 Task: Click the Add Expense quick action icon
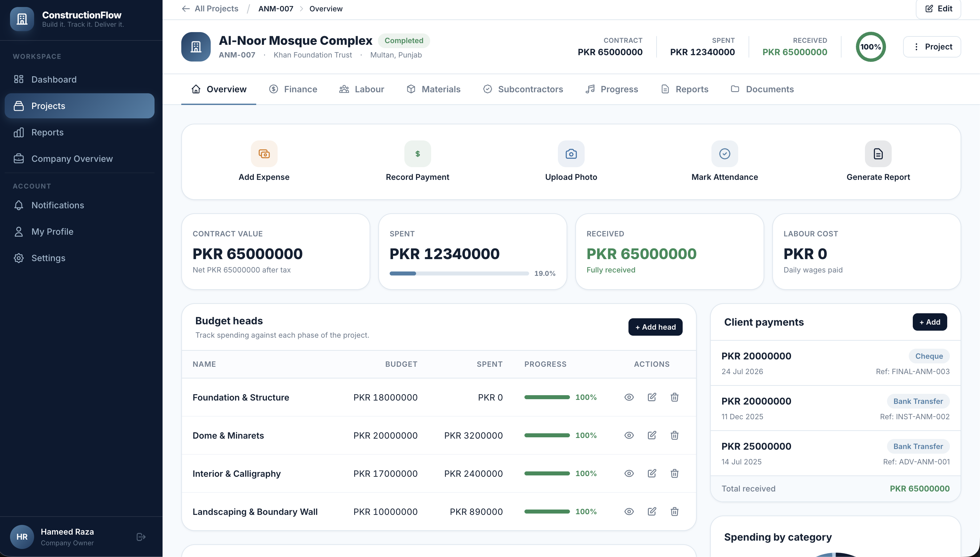(x=264, y=154)
